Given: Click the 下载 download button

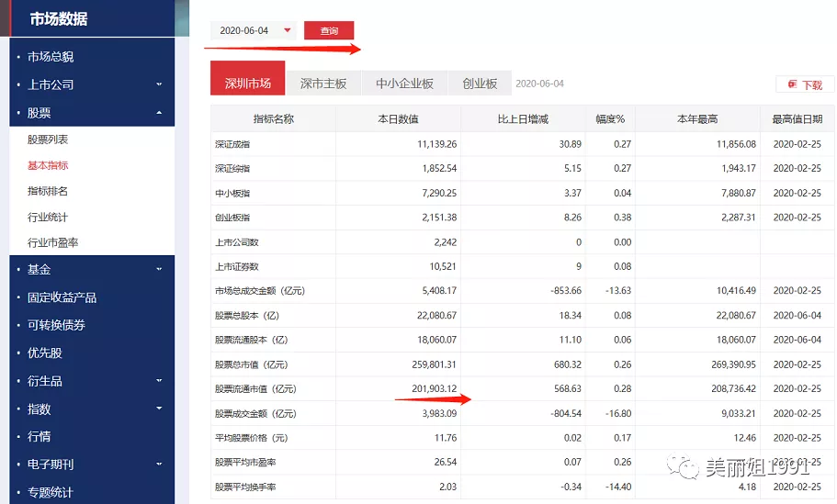Looking at the screenshot, I should [805, 84].
